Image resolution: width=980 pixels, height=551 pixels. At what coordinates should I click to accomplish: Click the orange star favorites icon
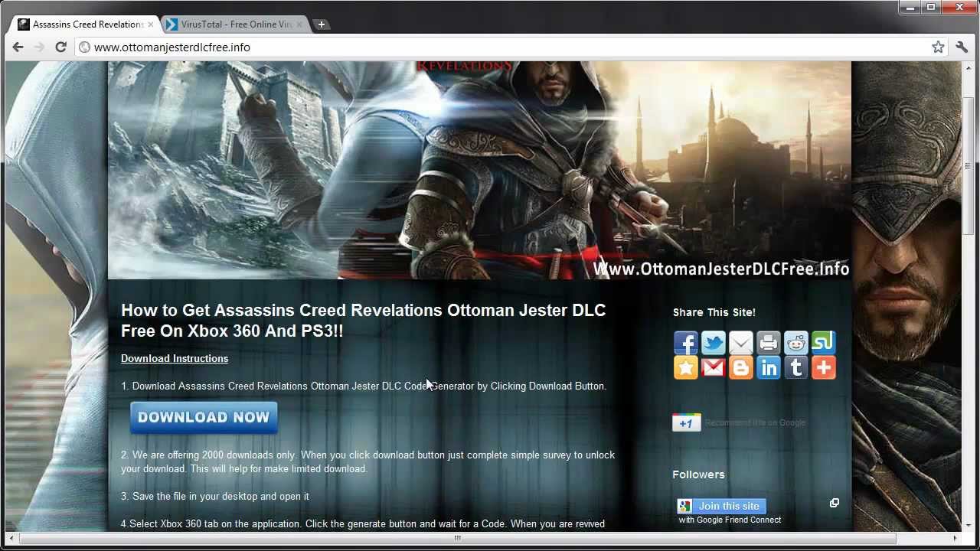pyautogui.click(x=686, y=368)
